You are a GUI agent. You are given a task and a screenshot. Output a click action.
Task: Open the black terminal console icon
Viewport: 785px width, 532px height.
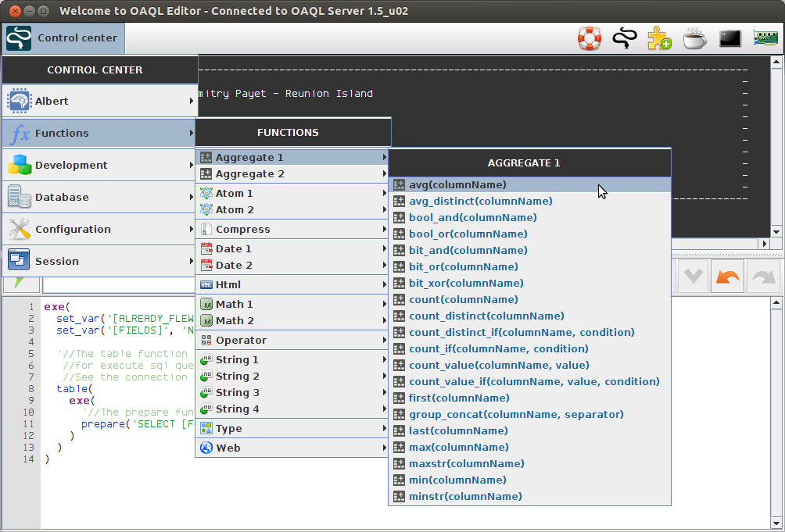730,38
